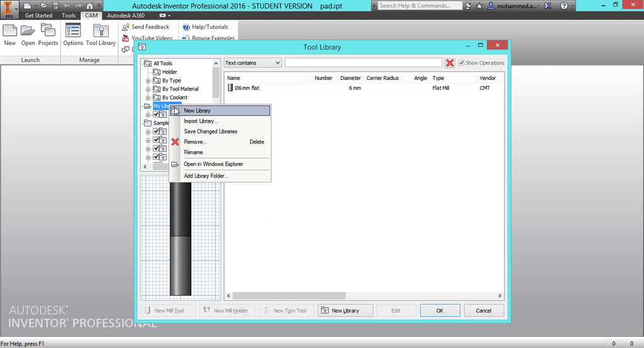Click the Home icon in quick access toolbar

[x=89, y=6]
